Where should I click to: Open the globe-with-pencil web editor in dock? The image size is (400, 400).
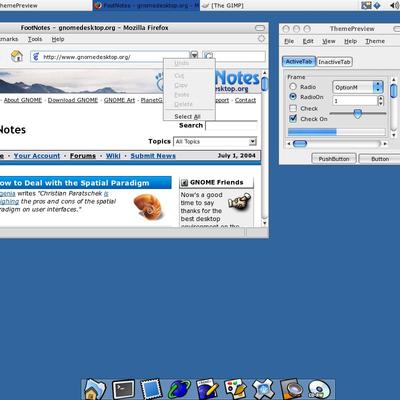[x=207, y=389]
